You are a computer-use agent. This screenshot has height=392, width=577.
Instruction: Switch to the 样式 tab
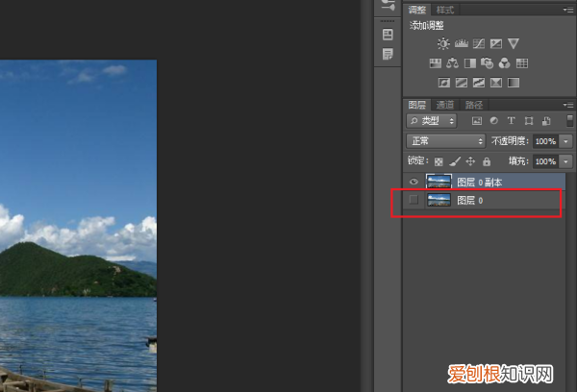click(445, 10)
